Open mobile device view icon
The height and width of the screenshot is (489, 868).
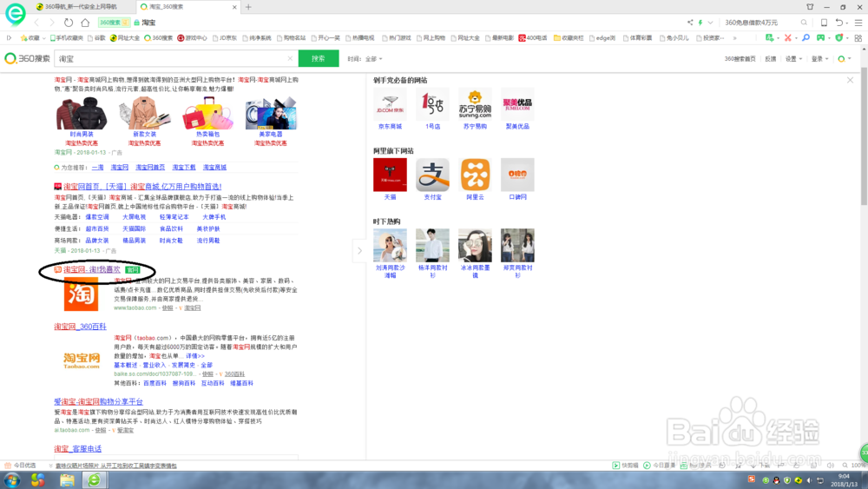coord(824,23)
